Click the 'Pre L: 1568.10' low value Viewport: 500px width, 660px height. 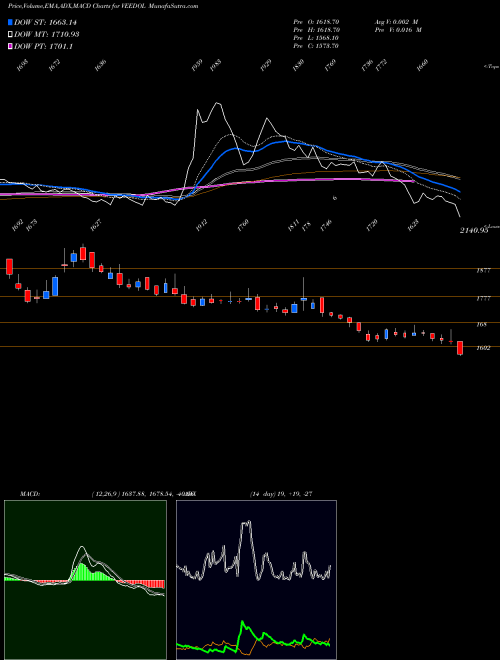pyautogui.click(x=316, y=38)
